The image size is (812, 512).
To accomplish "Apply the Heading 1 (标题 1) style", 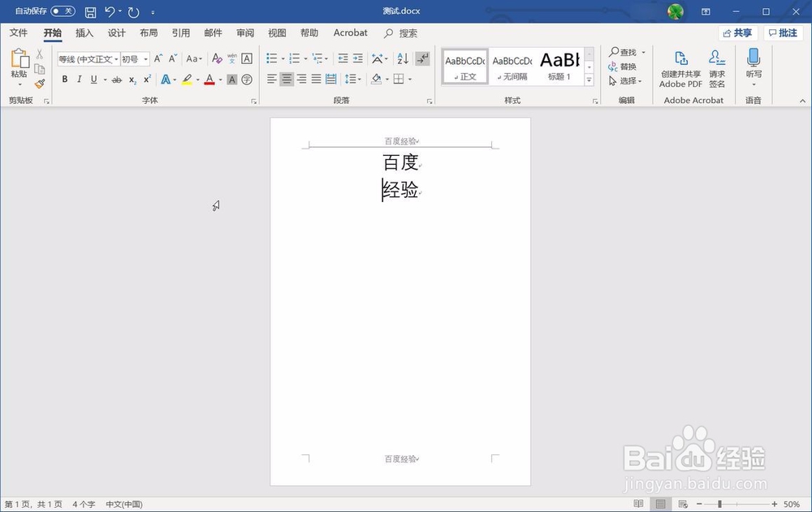I will pos(559,66).
